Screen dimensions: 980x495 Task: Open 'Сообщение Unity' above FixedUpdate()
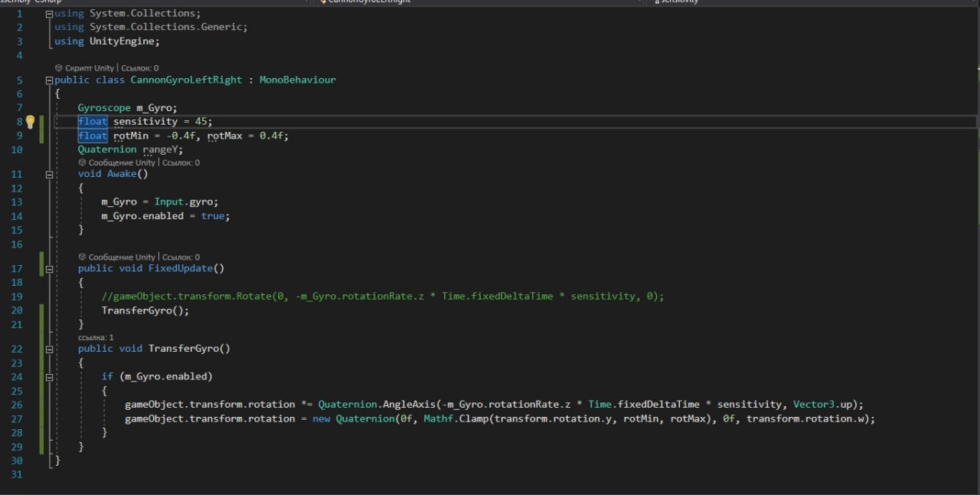point(122,257)
